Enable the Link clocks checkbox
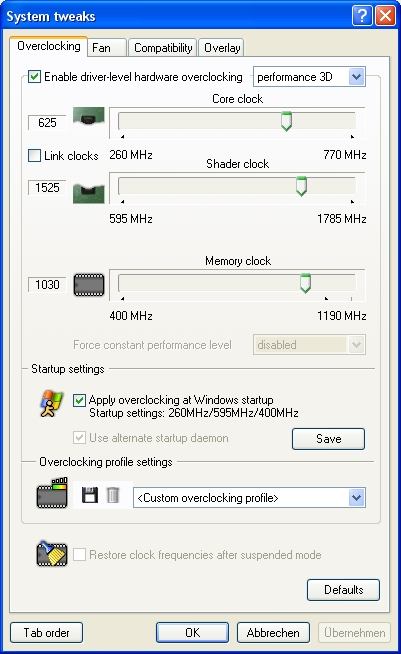Viewport: 401px width, 654px height. (x=34, y=156)
